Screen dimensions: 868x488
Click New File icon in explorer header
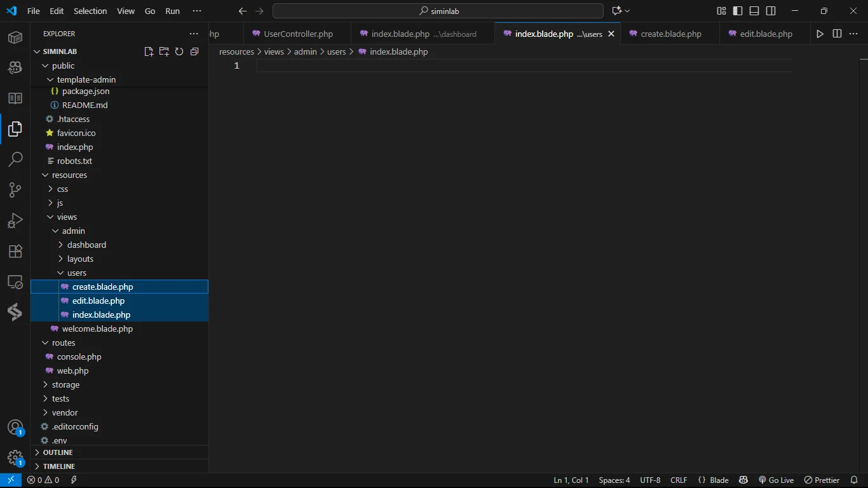click(x=149, y=51)
